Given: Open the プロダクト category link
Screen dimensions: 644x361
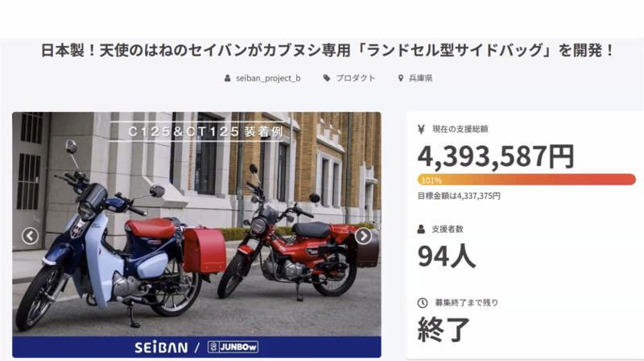Looking at the screenshot, I should point(356,78).
